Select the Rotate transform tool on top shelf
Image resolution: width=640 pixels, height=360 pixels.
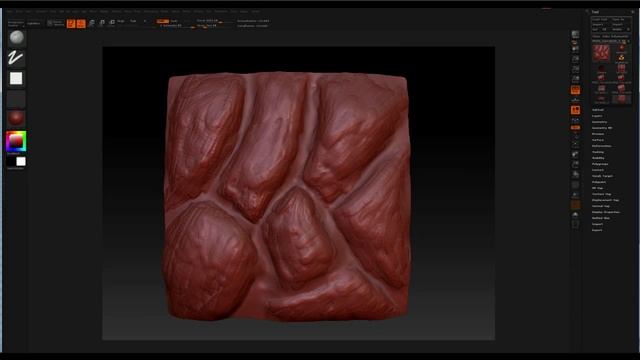tap(112, 23)
